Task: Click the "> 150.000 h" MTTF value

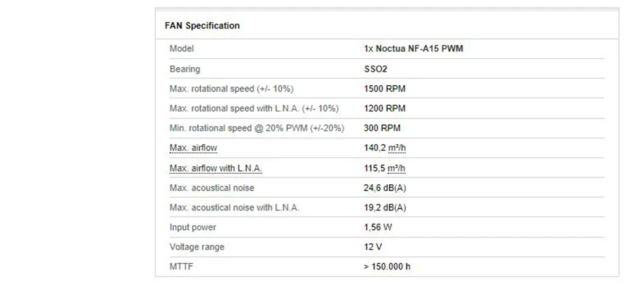Action: point(386,267)
